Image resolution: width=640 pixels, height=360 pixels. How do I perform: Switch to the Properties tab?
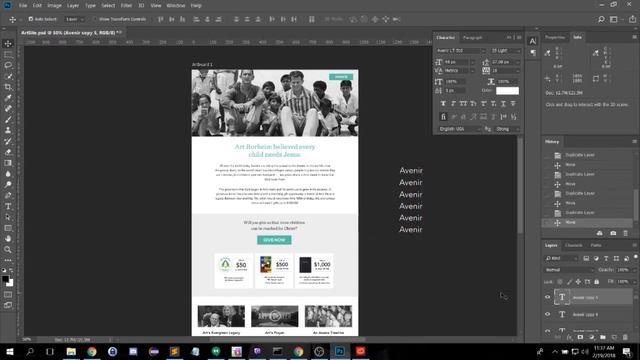(x=555, y=37)
